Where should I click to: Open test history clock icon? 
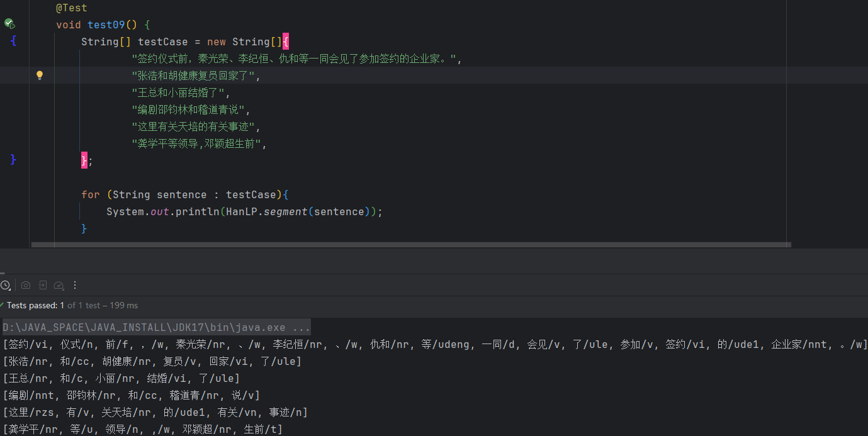coord(5,285)
